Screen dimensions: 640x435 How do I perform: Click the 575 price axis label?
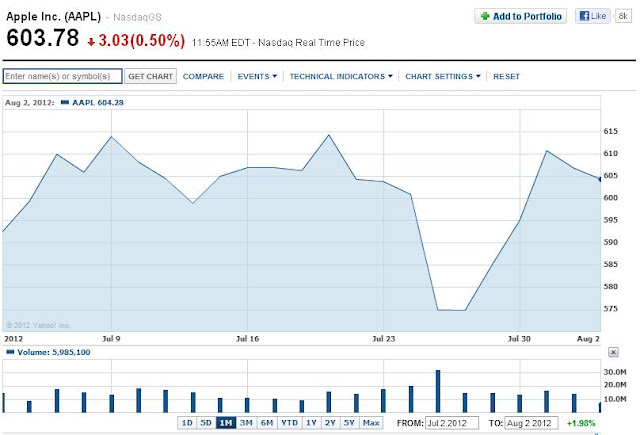[x=611, y=309]
